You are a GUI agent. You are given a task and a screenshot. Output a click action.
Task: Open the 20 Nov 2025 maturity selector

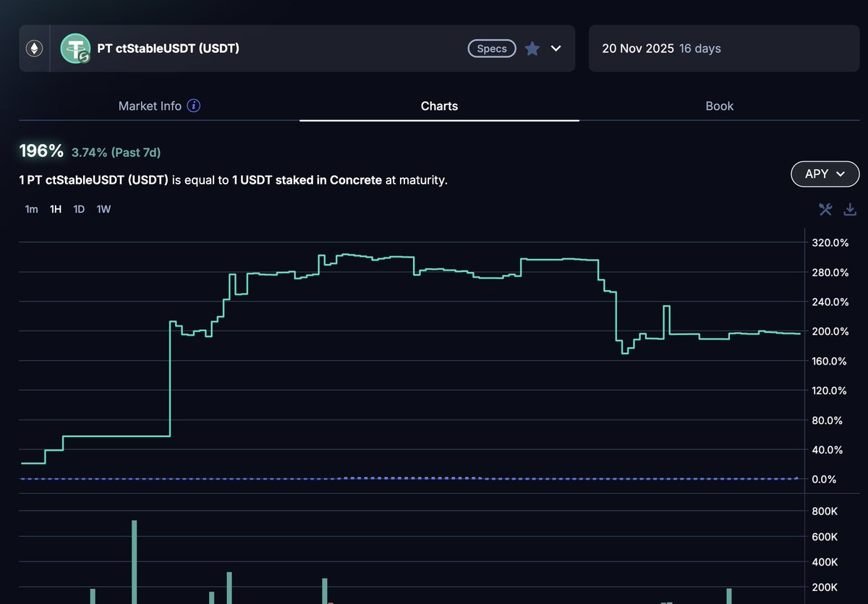coord(723,48)
